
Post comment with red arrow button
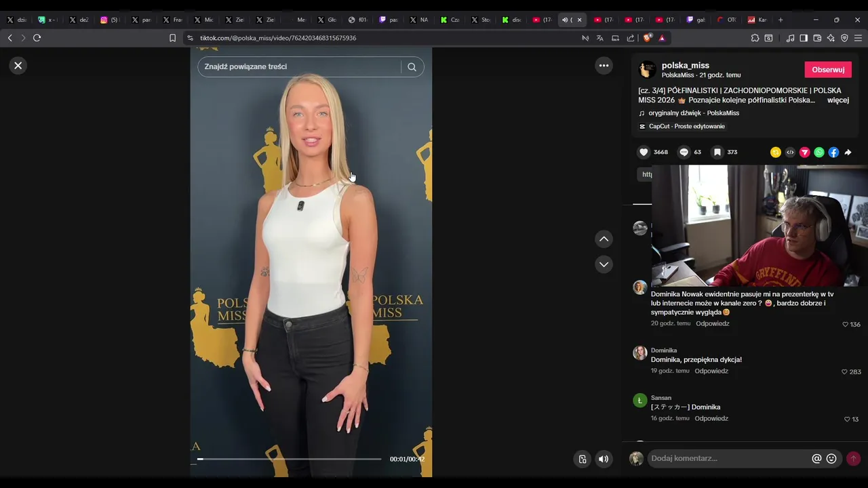(853, 459)
